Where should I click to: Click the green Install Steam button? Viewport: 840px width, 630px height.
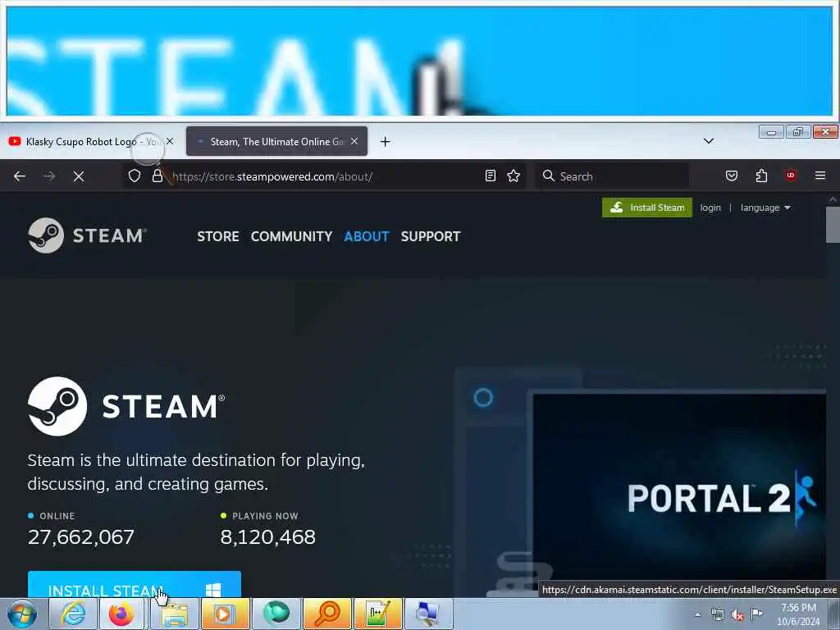647,208
